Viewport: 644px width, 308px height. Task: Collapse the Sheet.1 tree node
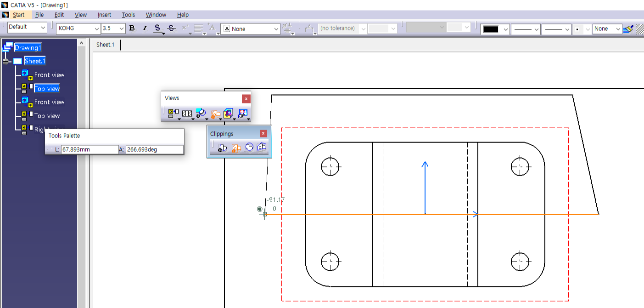[6, 61]
